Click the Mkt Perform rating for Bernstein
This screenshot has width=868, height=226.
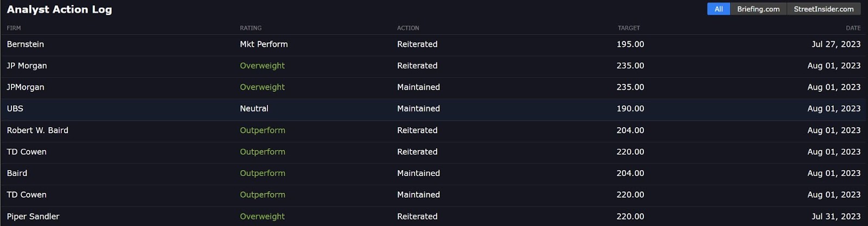(x=264, y=45)
